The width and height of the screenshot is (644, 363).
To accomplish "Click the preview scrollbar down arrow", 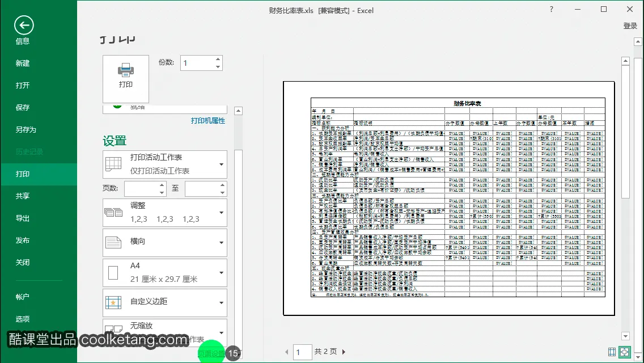I will point(625,336).
